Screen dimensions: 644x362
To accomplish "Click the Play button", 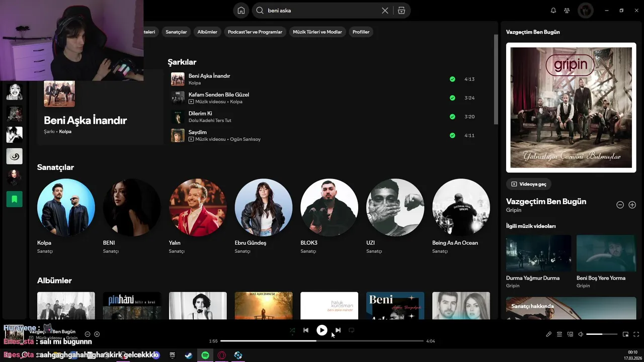I will coord(321,330).
